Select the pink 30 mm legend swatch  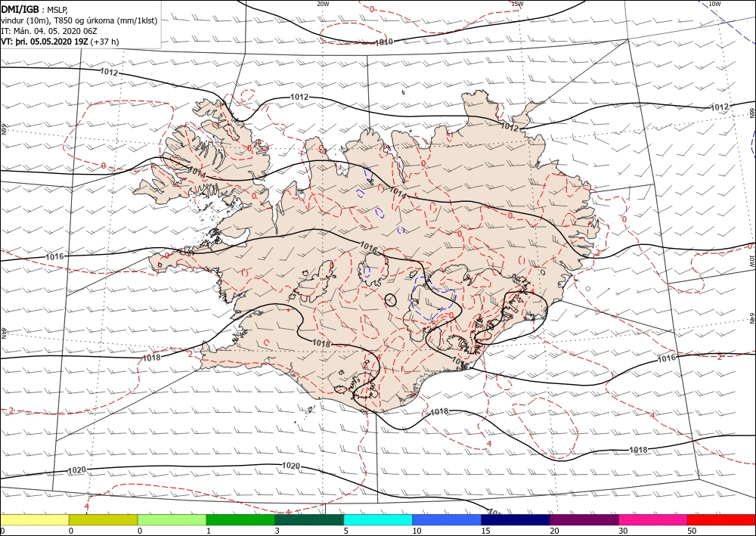click(x=653, y=519)
